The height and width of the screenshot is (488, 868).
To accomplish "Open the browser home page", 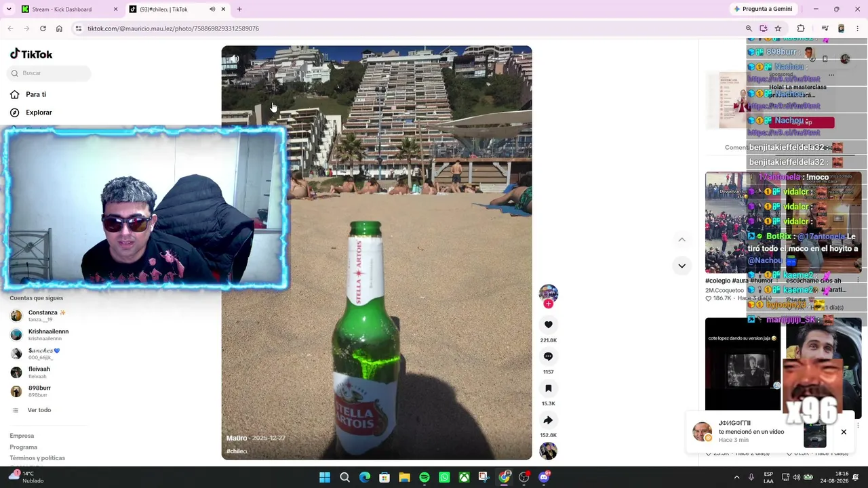I will [59, 28].
